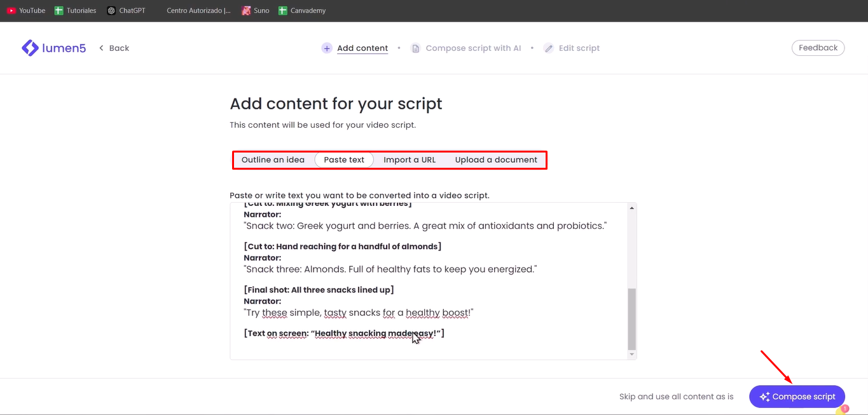Open the ChatGPT bookmark
Viewport: 868px width, 415px height.
(127, 10)
